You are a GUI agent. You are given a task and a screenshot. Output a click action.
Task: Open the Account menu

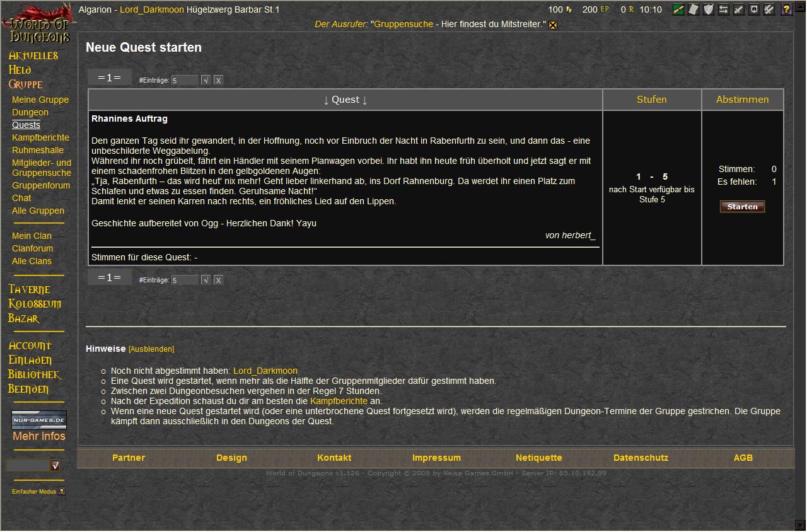click(30, 345)
